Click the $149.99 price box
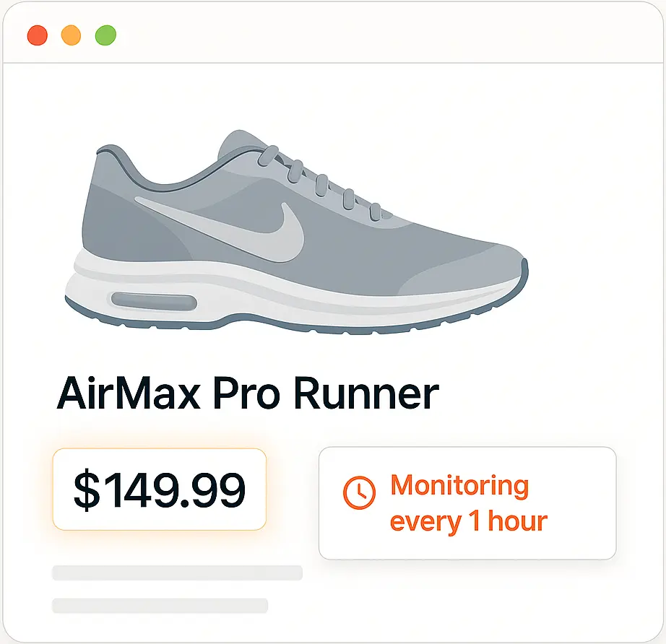The image size is (666, 644). click(160, 489)
